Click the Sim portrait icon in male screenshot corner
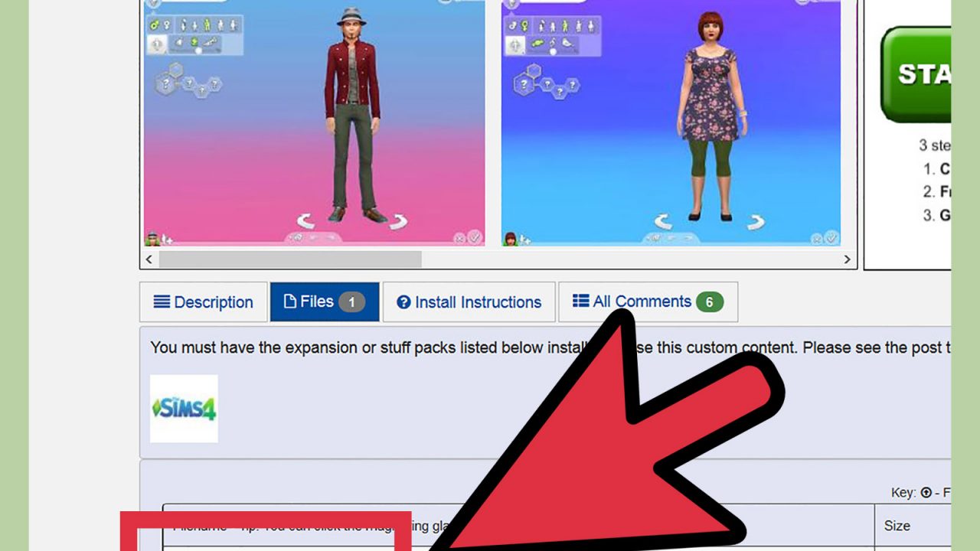This screenshot has height=551, width=980. 152,238
